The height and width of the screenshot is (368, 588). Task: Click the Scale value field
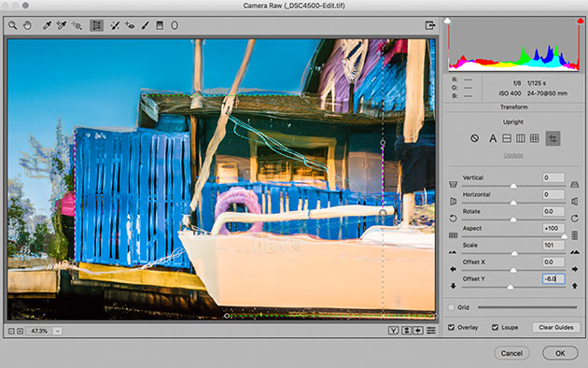point(553,245)
